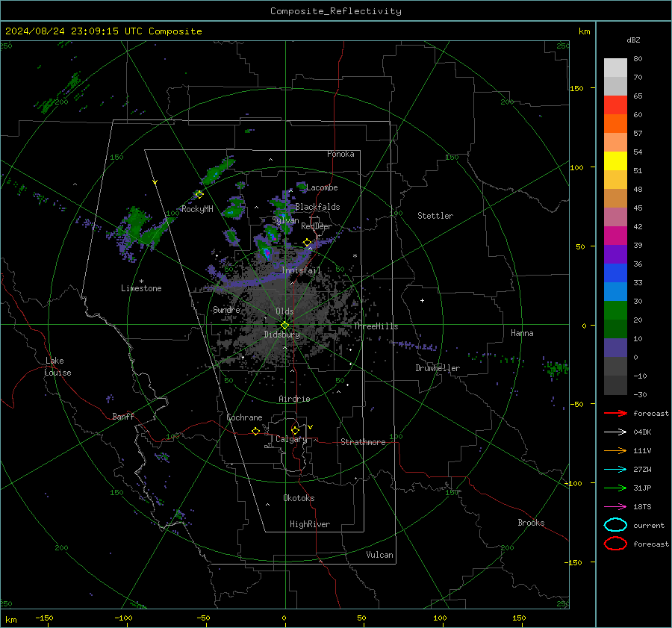Click the Strathmore label
The height and width of the screenshot is (628, 672).
pyautogui.click(x=363, y=442)
